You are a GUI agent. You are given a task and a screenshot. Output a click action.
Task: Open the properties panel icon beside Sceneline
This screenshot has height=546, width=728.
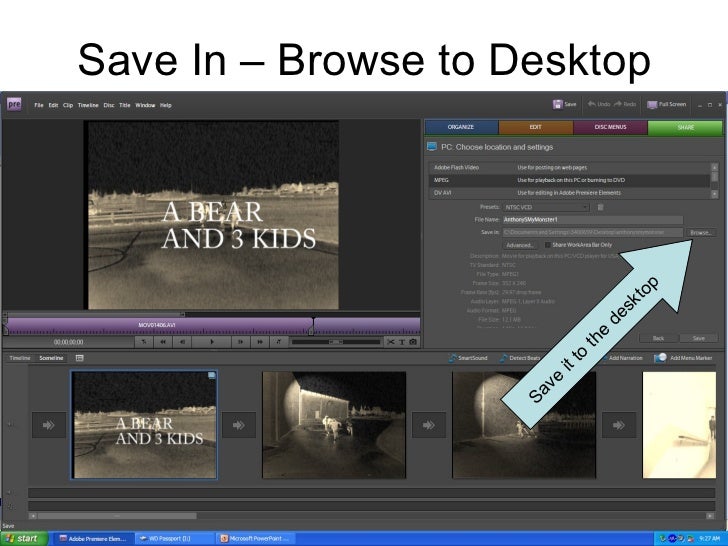pos(79,358)
